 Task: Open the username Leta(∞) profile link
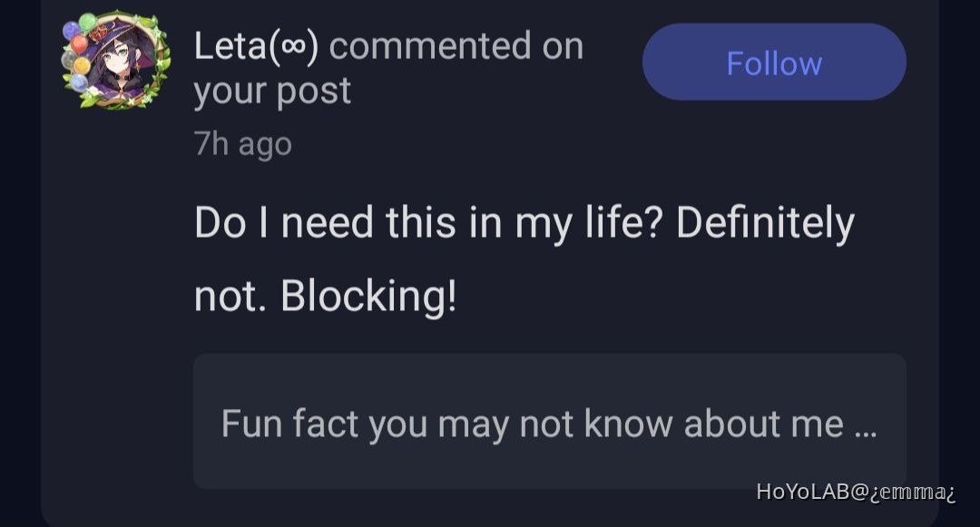pos(256,46)
